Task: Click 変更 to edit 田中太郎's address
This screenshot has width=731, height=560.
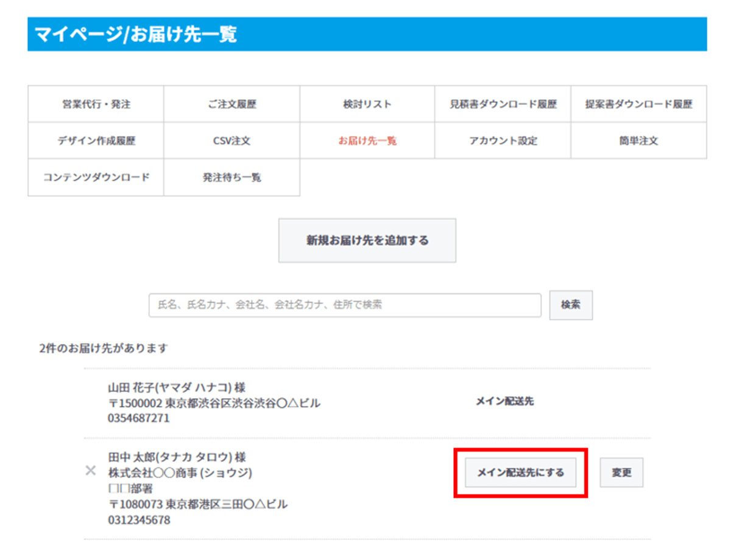Action: click(x=621, y=472)
